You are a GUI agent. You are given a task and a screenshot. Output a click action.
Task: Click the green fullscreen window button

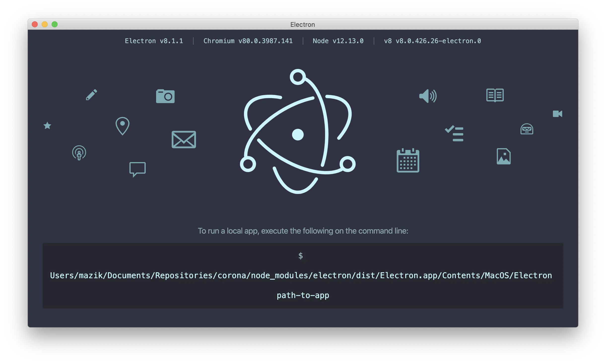pyautogui.click(x=55, y=24)
